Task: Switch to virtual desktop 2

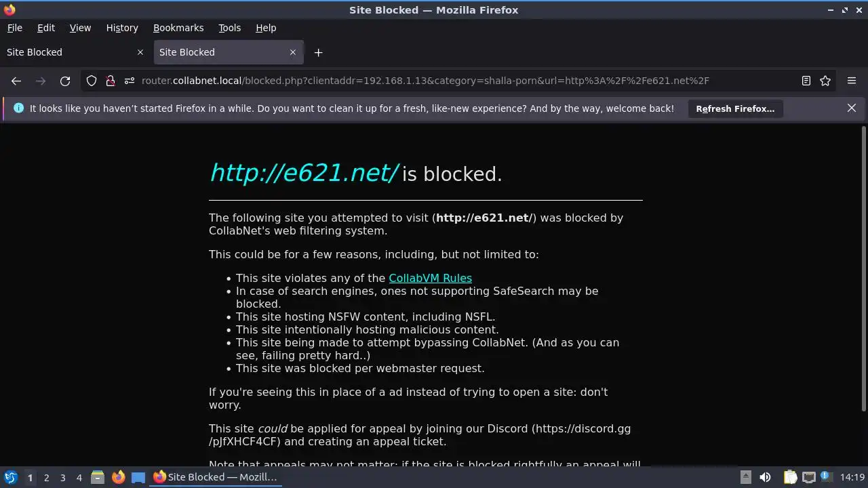Action: pos(46,477)
